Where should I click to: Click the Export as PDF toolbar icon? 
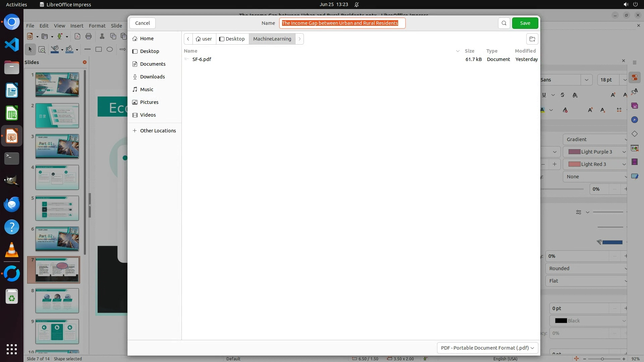click(x=77, y=37)
